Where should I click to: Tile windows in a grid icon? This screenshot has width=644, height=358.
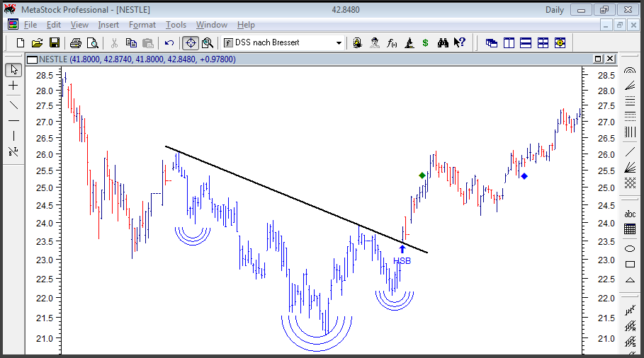click(x=543, y=42)
